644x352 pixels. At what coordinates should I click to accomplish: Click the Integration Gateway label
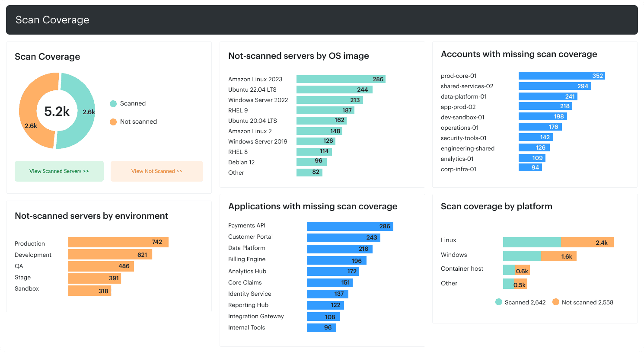click(x=256, y=316)
